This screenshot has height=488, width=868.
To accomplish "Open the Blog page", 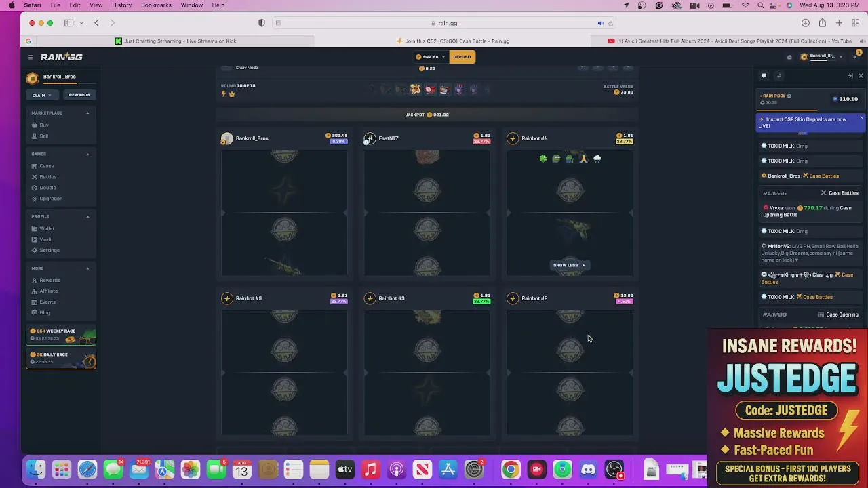I will click(x=44, y=312).
